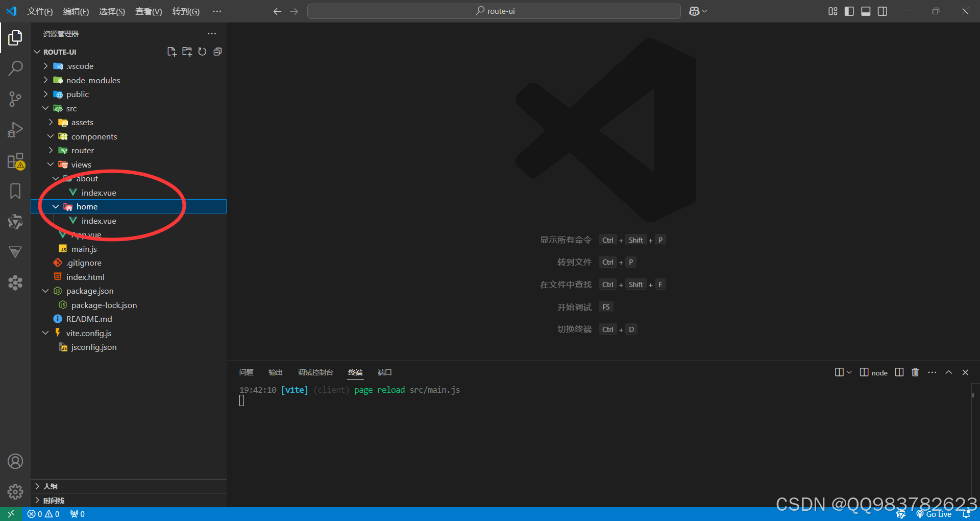Open the 转到(G) menu
This screenshot has width=980, height=521.
186,11
